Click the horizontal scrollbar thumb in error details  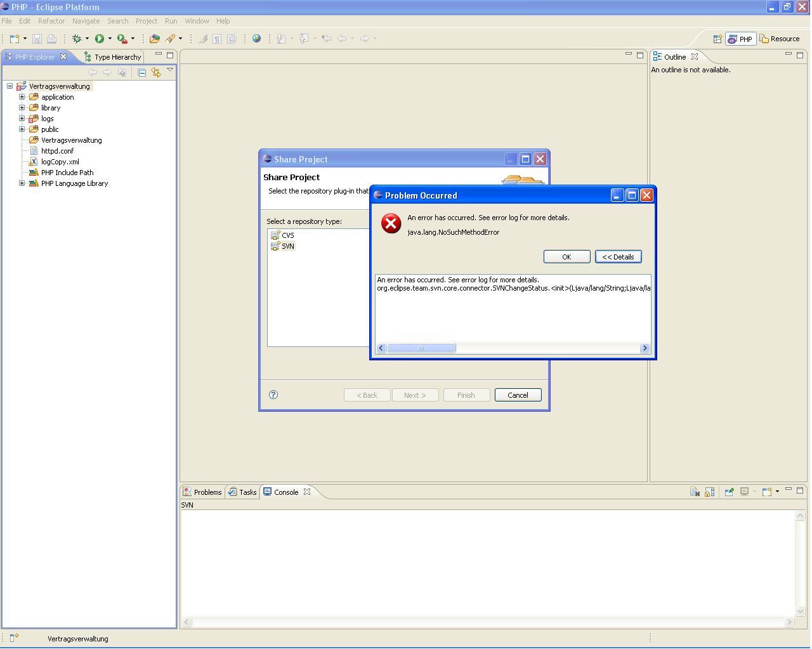coord(421,348)
